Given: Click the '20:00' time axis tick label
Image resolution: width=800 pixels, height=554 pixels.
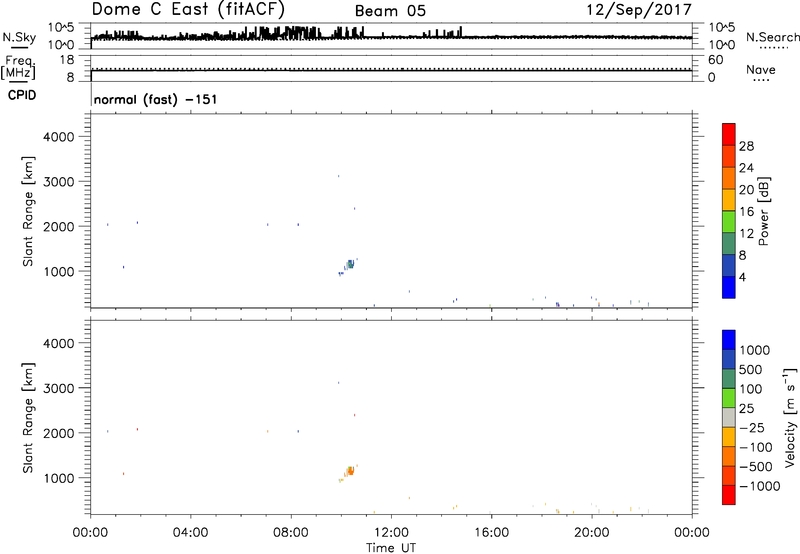Looking at the screenshot, I should 592,533.
